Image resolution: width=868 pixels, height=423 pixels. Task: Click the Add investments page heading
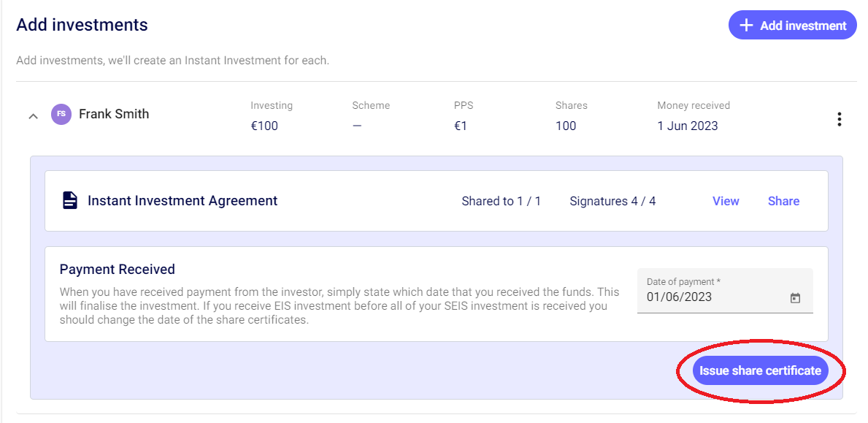(x=82, y=25)
